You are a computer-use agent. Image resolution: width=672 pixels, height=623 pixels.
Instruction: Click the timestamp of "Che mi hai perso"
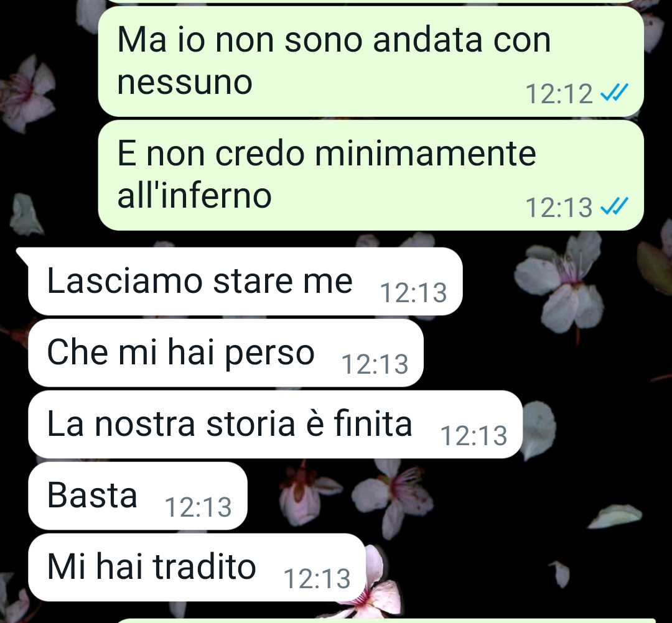(375, 364)
